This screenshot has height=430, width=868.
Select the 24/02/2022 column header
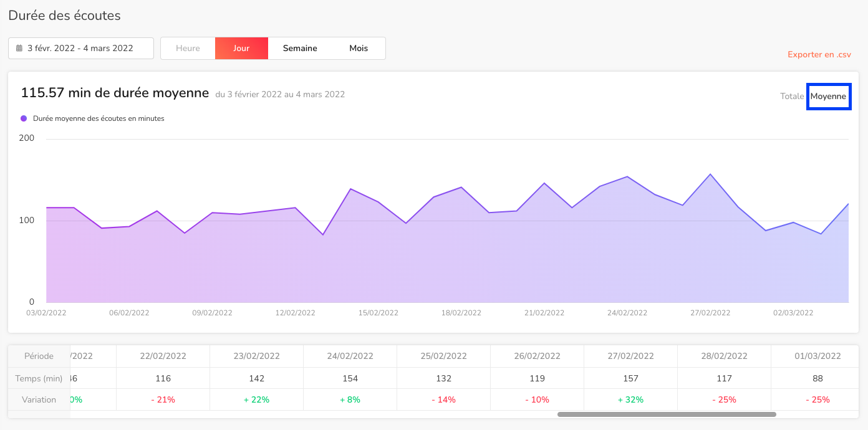click(350, 356)
